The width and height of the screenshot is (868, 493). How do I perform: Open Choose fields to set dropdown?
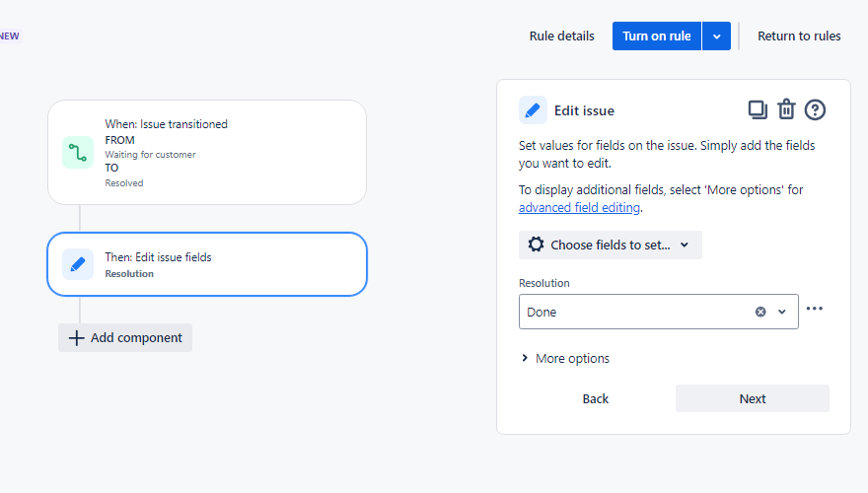click(x=611, y=245)
